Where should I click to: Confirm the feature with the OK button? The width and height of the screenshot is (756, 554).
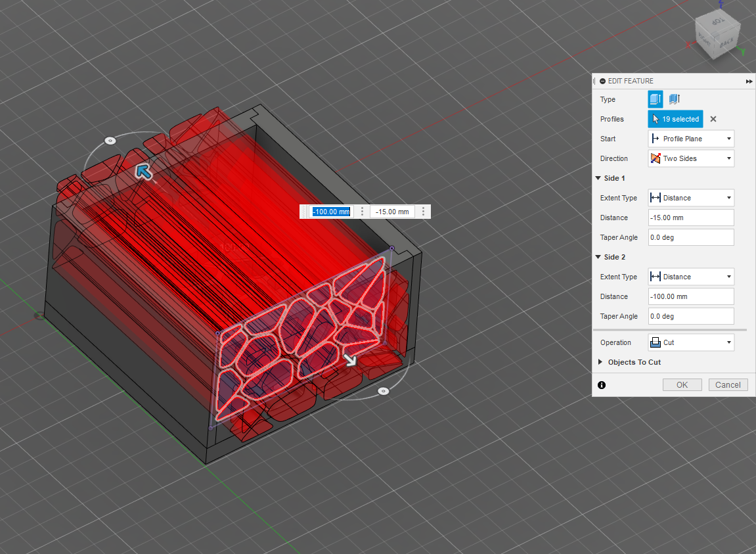[682, 384]
